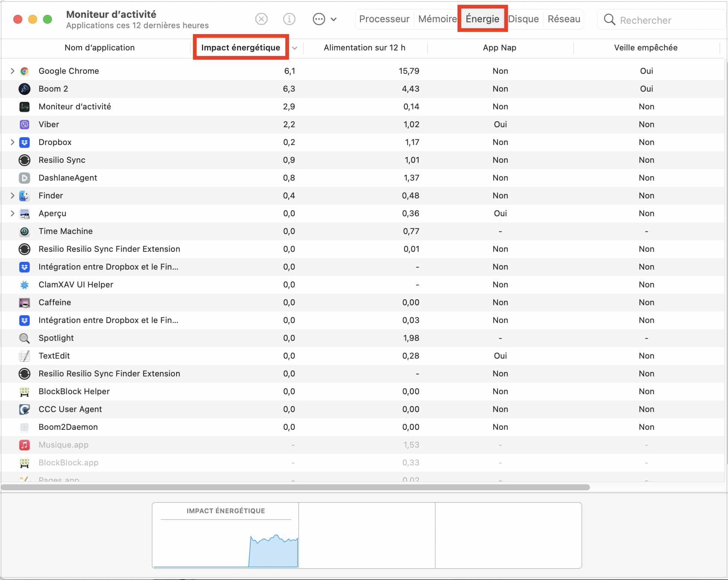Expand the Aperçu row
Screen dimensions: 728x580
tap(12, 213)
